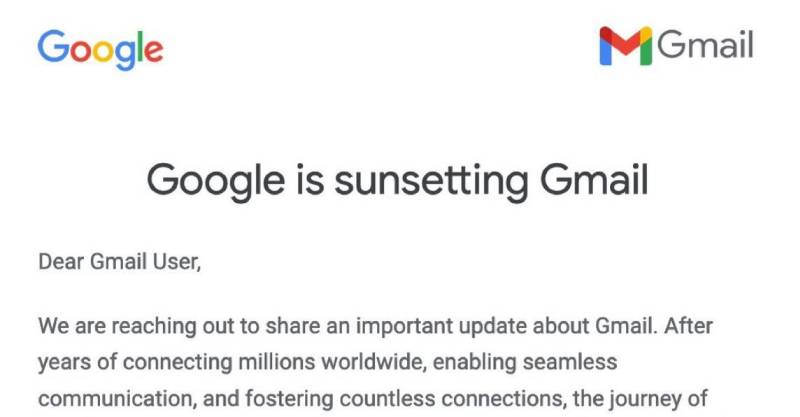This screenshot has height=417, width=800.
Task: Click the Gmail wordmark beside the envelope
Action: (x=706, y=45)
